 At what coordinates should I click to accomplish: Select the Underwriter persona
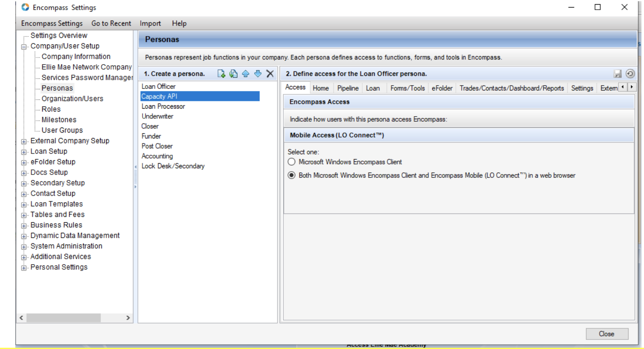coord(157,116)
